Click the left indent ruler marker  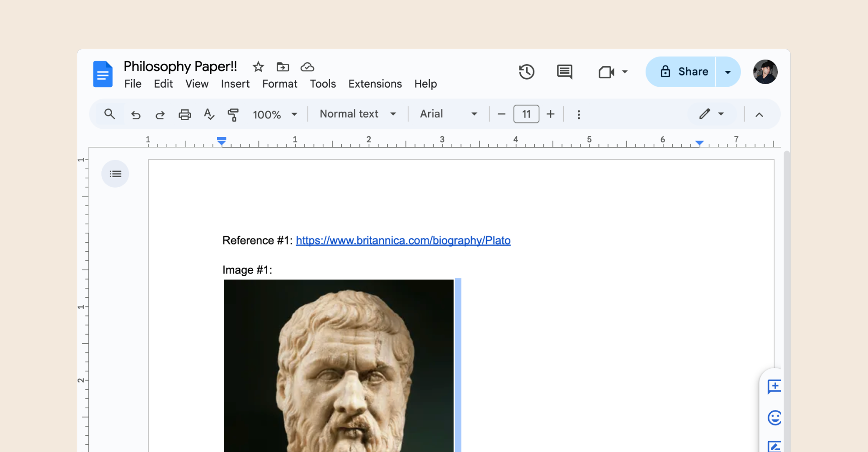click(222, 141)
